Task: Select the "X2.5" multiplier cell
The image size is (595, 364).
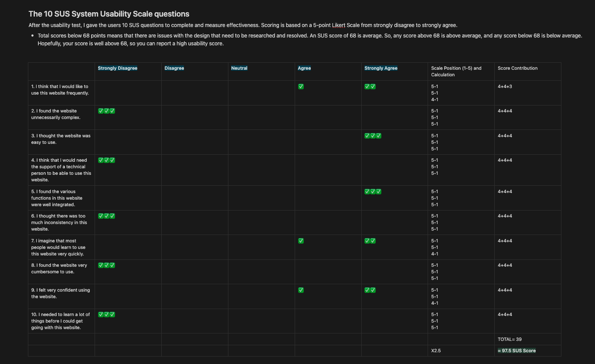Action: click(435, 351)
